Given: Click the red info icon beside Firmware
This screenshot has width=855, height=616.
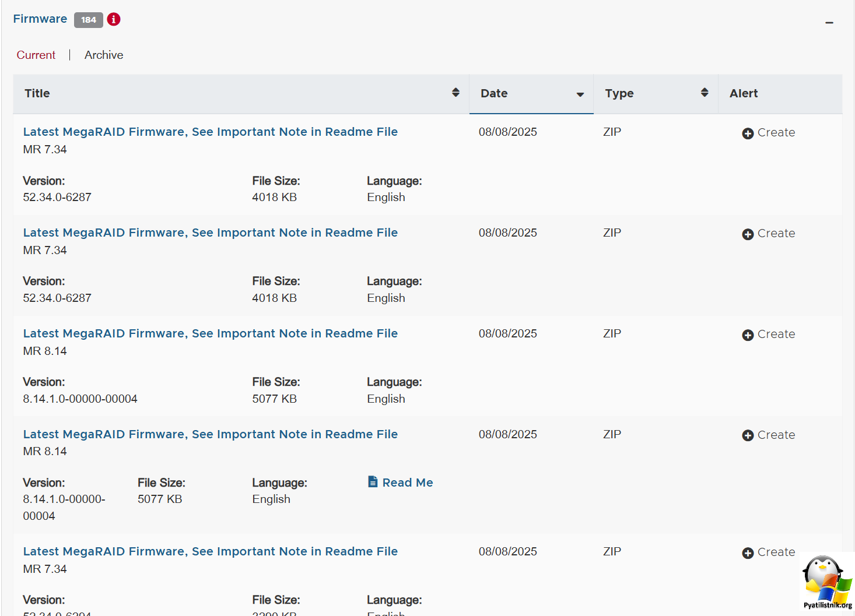Looking at the screenshot, I should 114,19.
